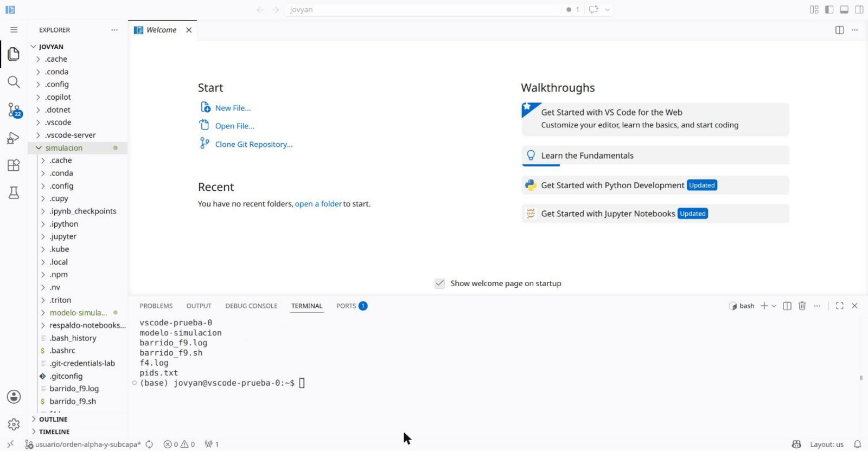Open the hamburger application menu

14,30
